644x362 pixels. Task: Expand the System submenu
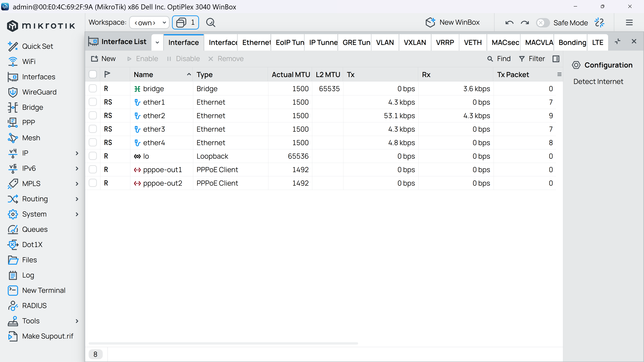[x=77, y=214]
